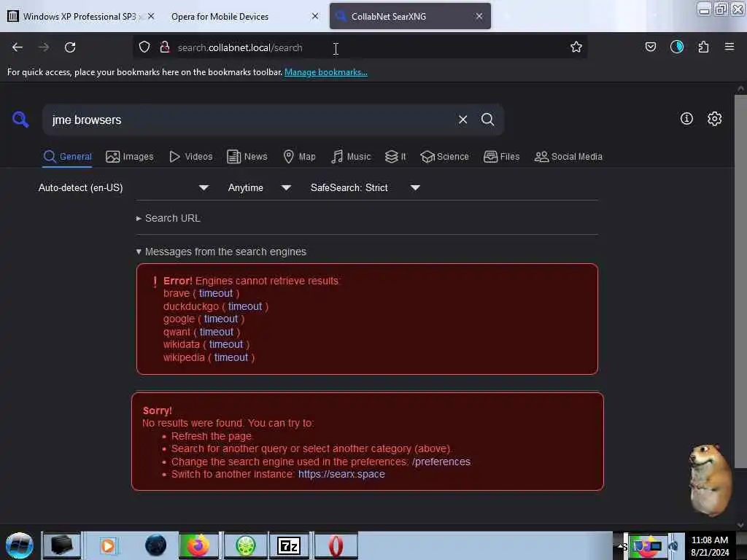Open Opera from the taskbar

pos(336,545)
